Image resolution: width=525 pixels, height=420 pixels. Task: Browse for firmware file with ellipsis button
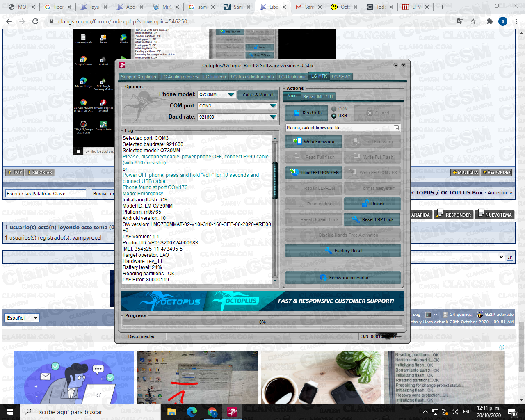396,128
